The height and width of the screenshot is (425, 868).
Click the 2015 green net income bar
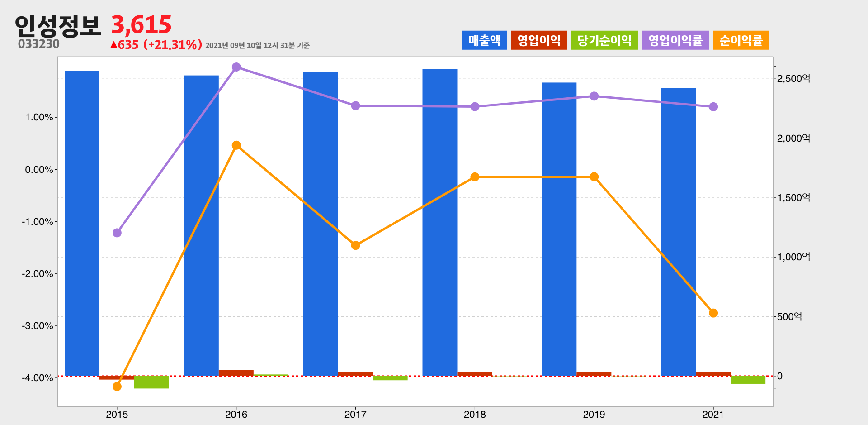click(x=151, y=382)
